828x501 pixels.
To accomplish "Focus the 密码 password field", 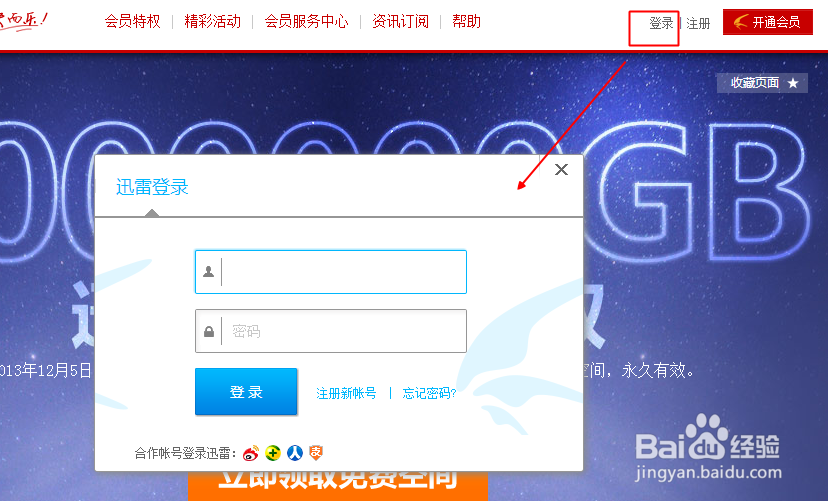I will click(331, 331).
